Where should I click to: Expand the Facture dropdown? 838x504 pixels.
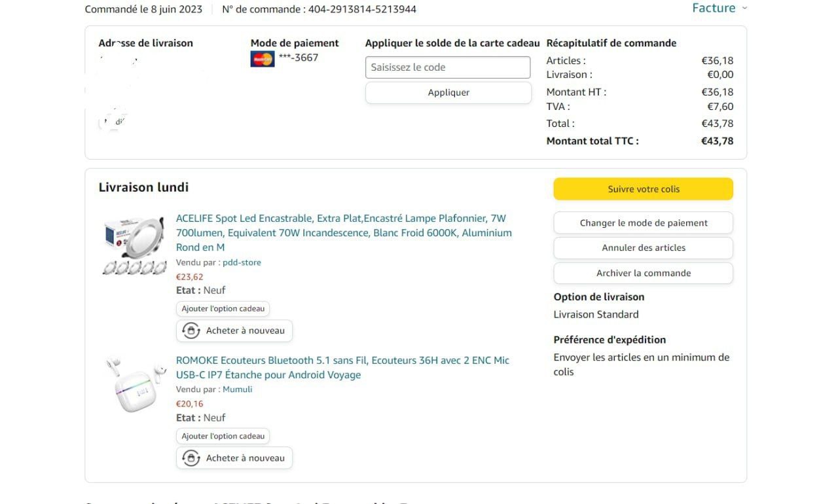pos(719,9)
